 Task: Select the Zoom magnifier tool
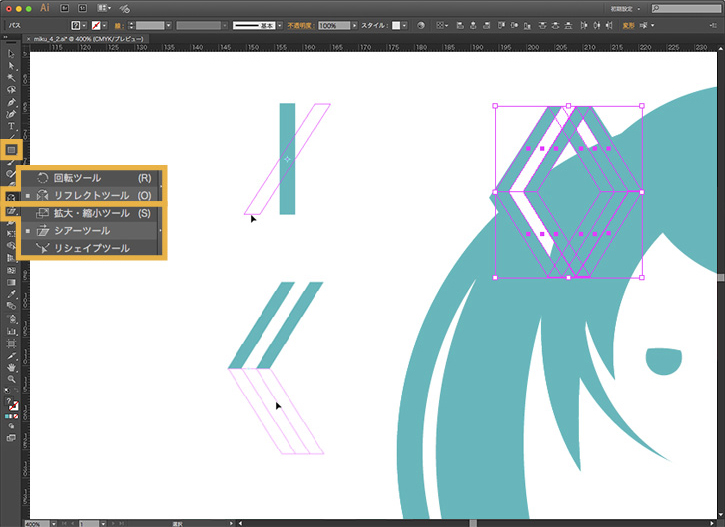pos(11,380)
